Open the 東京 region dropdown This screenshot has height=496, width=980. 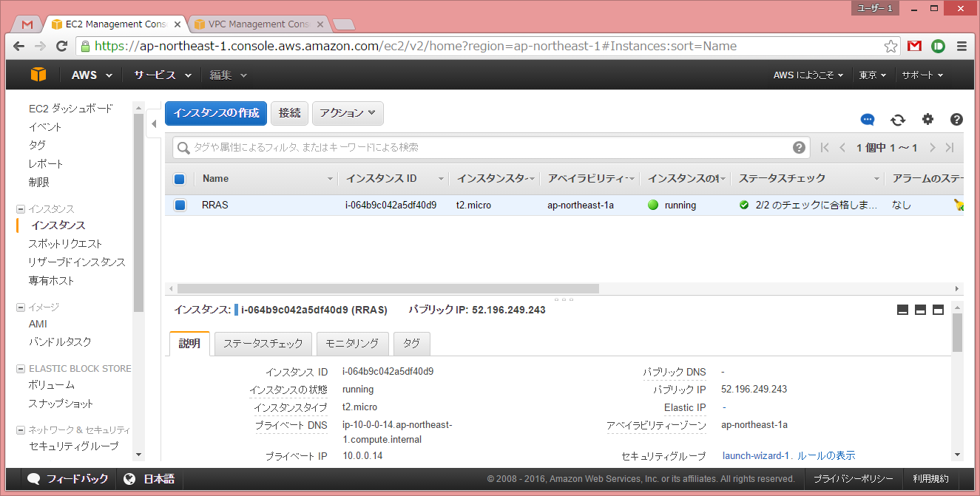tap(873, 75)
